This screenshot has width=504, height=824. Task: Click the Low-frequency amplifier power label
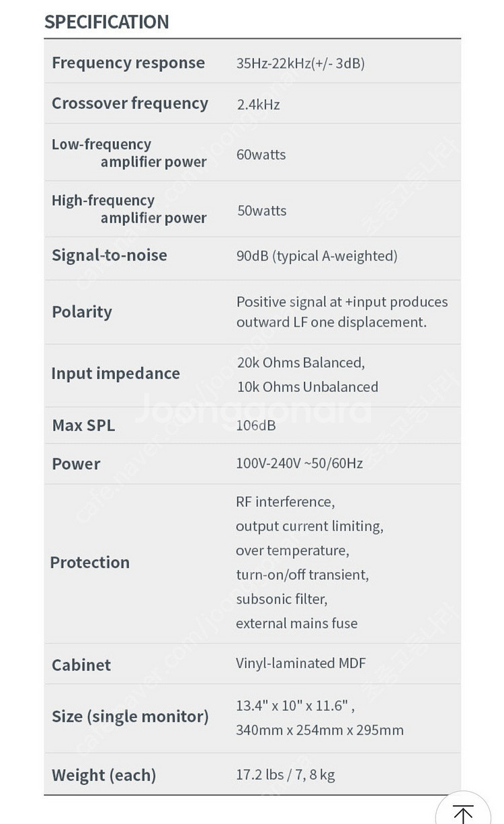(129, 153)
